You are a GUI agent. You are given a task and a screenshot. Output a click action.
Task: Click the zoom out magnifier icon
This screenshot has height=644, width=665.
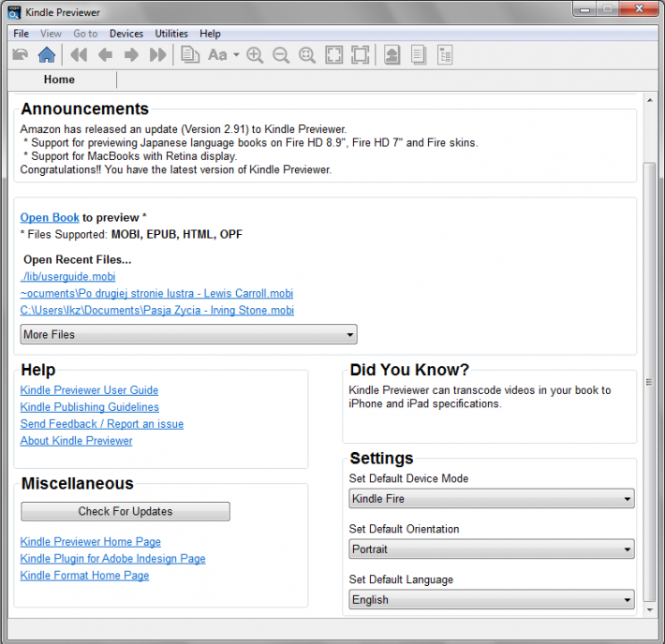tap(281, 55)
